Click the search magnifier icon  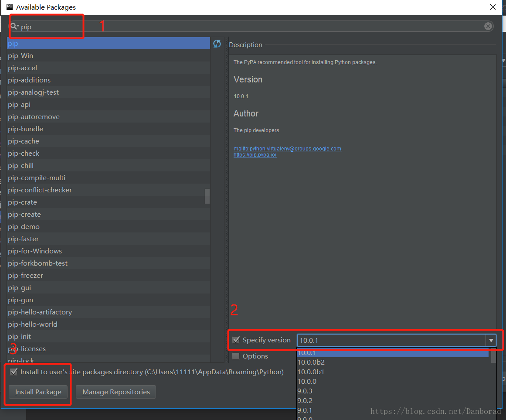[14, 27]
